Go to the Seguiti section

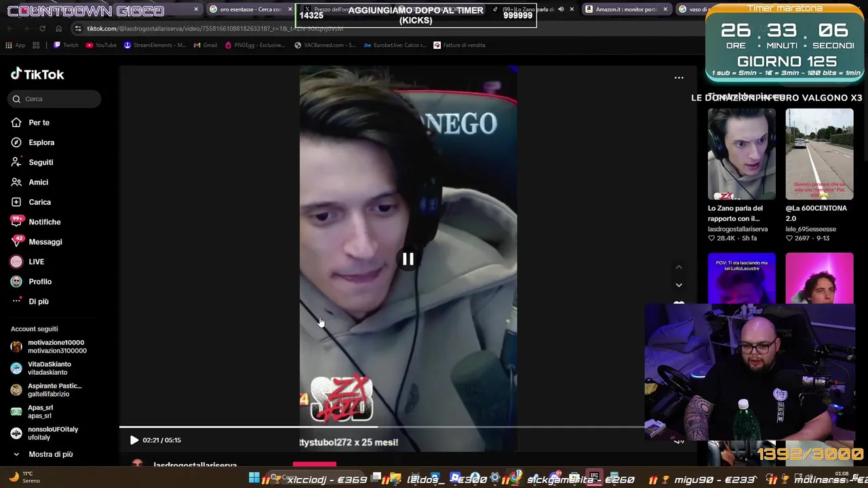pos(41,163)
